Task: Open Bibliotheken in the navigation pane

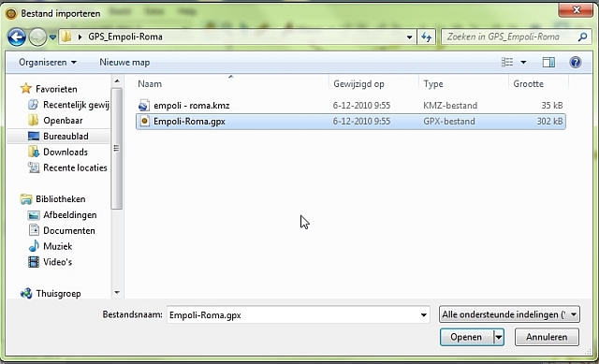Action: coord(60,199)
